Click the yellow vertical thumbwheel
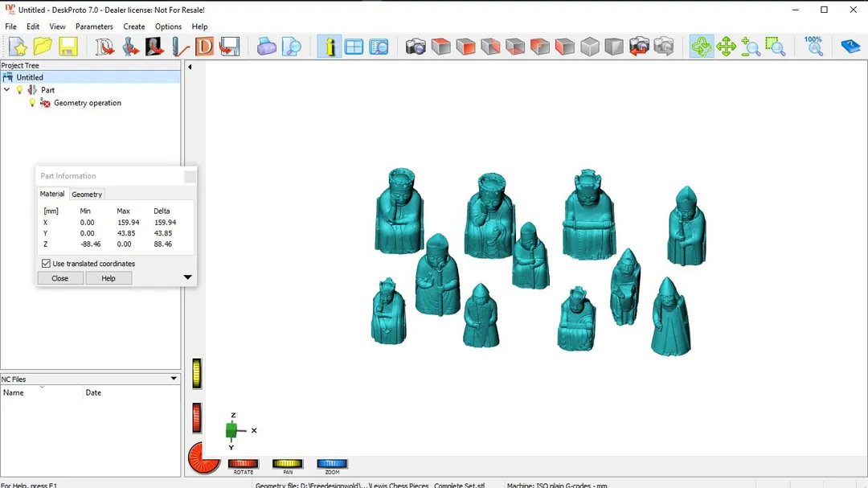This screenshot has height=488, width=868. pyautogui.click(x=197, y=373)
